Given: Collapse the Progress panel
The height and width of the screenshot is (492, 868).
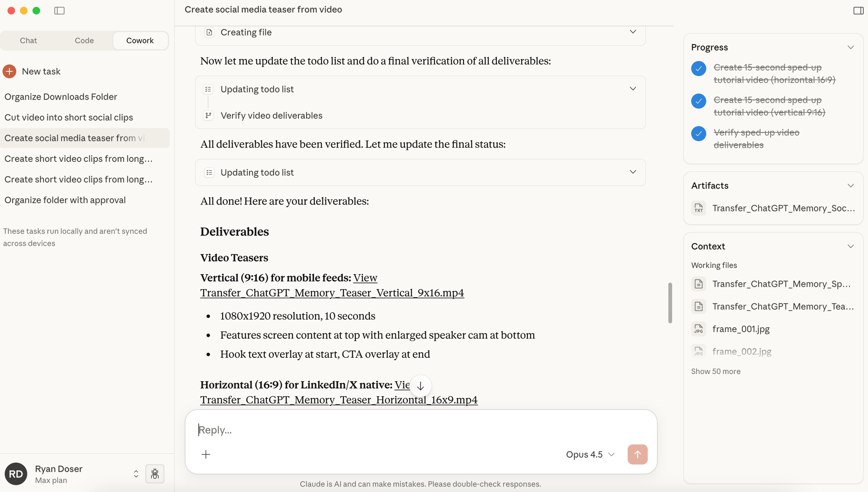Looking at the screenshot, I should (x=850, y=47).
